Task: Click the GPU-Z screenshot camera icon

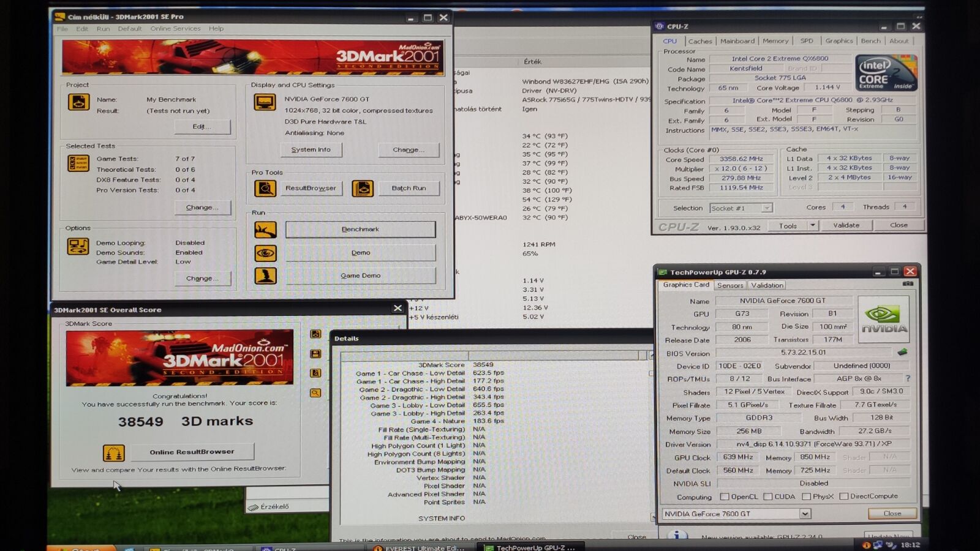Action: coord(908,284)
